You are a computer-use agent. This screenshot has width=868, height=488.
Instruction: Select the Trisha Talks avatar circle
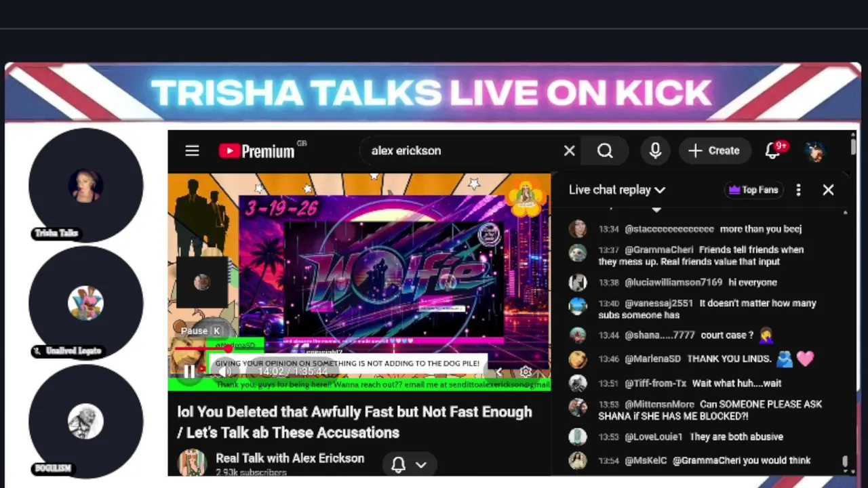point(85,185)
